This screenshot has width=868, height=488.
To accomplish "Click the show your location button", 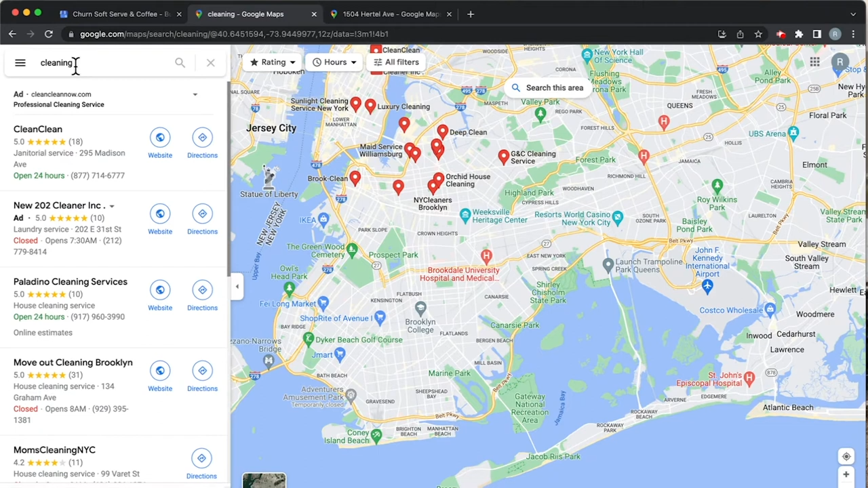I will 846,456.
